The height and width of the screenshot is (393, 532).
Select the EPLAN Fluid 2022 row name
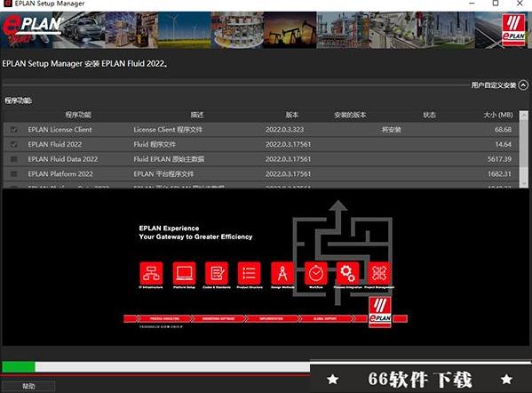pos(55,144)
